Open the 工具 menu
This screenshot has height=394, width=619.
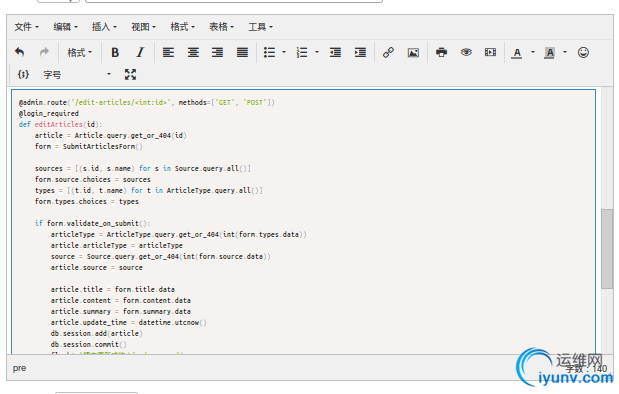tap(261, 27)
